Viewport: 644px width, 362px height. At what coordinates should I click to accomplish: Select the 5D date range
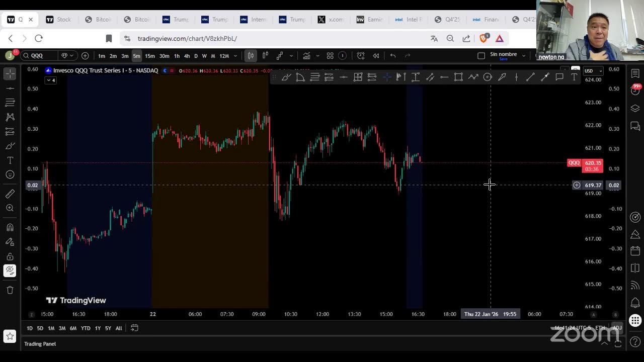40,328
